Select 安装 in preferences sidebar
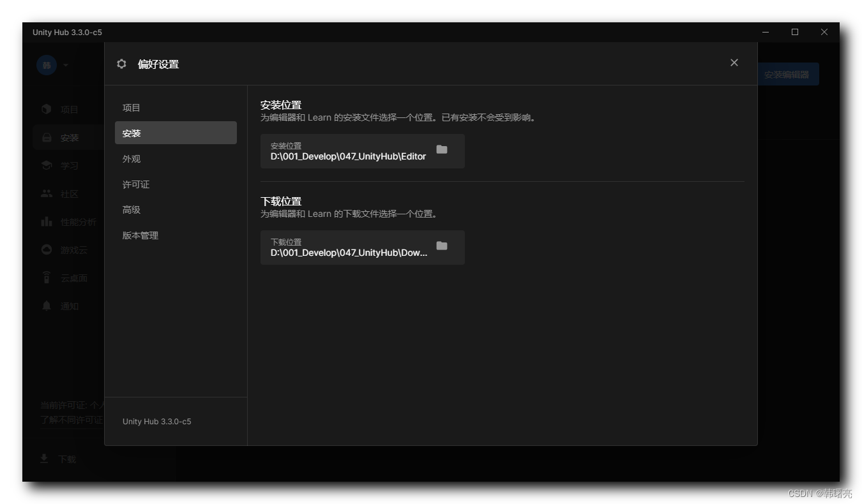 click(176, 133)
